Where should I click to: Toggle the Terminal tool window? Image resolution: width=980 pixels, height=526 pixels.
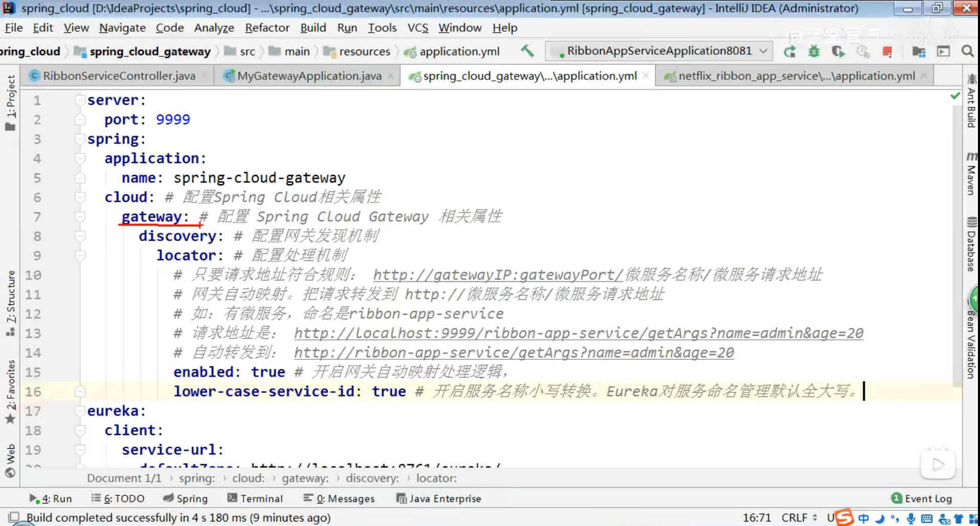click(255, 498)
